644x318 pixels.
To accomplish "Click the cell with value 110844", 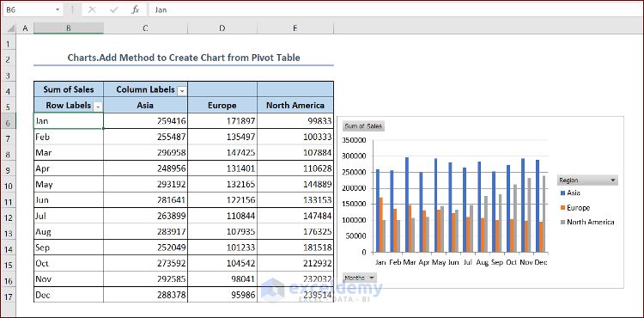I will [x=222, y=216].
